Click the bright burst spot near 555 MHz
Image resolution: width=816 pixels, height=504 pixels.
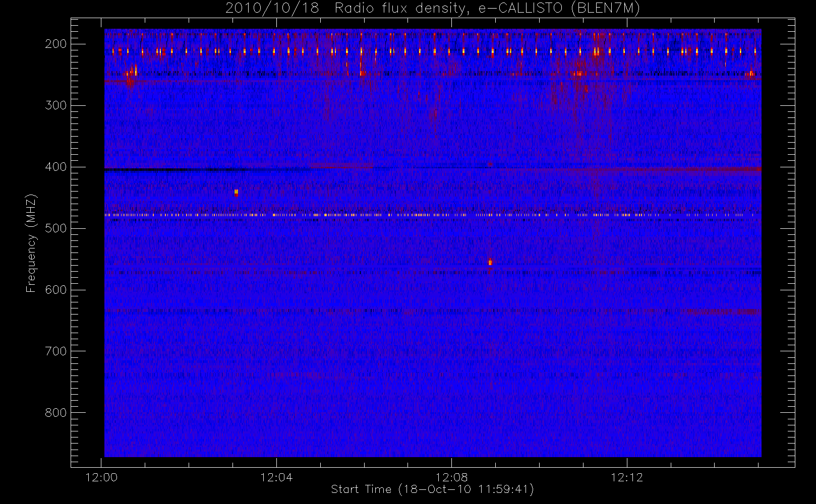(490, 262)
